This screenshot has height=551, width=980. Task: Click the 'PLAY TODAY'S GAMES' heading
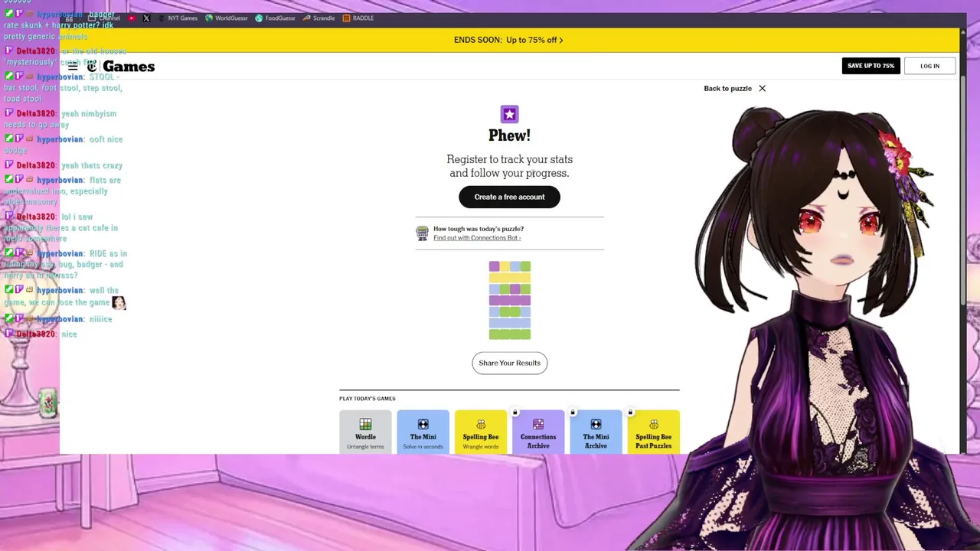pos(367,399)
